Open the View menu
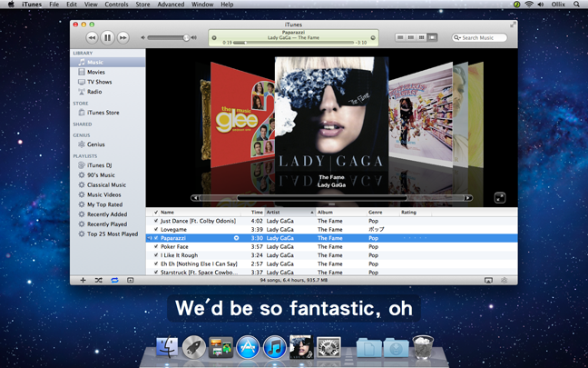 click(91, 5)
